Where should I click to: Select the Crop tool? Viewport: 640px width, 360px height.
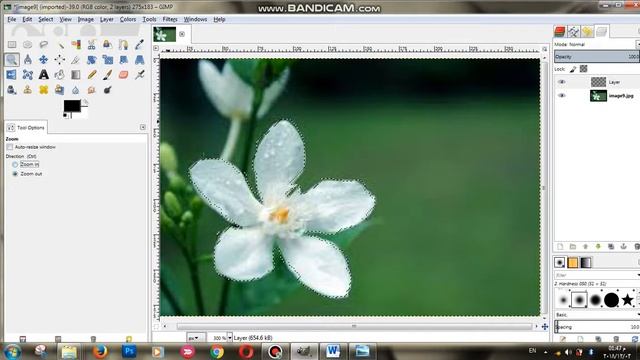coord(76,60)
